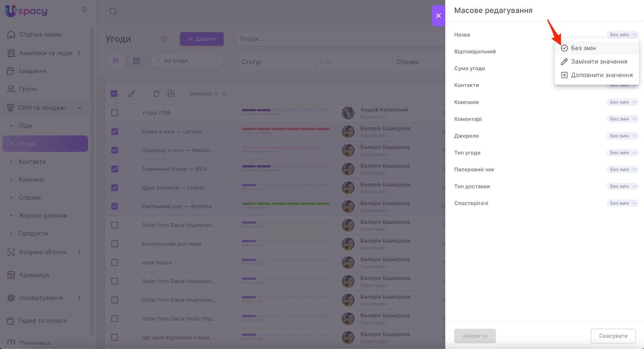The image size is (644, 349).
Task: Click the gear settings icon next to Угоди title
Action: point(164,39)
